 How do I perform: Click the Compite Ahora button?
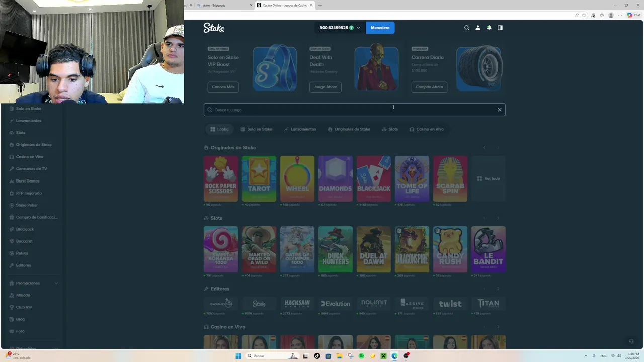[429, 87]
